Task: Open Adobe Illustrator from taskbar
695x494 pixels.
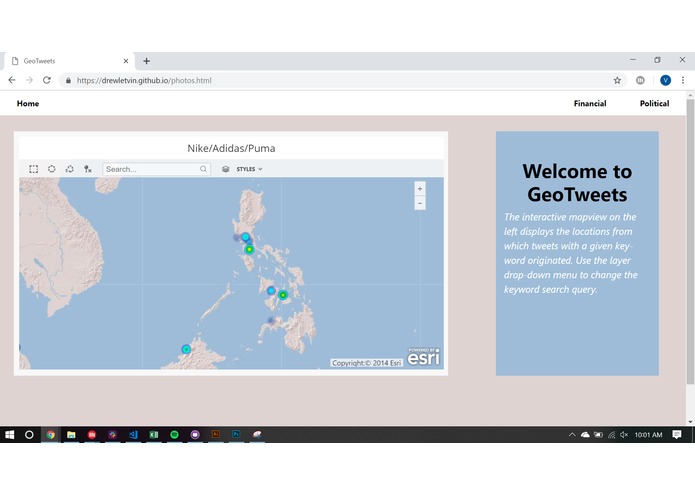Action: pyautogui.click(x=216, y=435)
